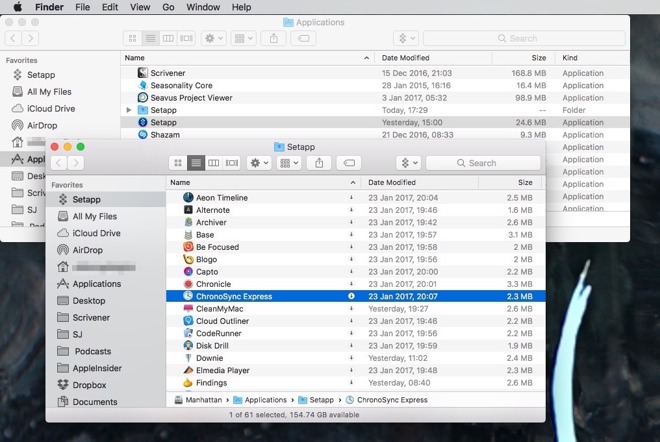Click ChronoSync Express download status icon
Viewport: 660px width, 442px height.
coord(351,296)
